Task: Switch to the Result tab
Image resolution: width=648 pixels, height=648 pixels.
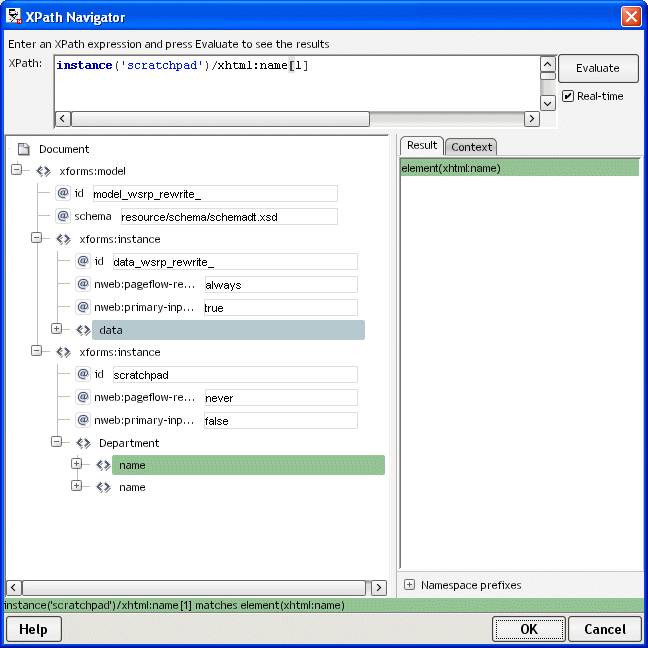Action: click(x=422, y=145)
